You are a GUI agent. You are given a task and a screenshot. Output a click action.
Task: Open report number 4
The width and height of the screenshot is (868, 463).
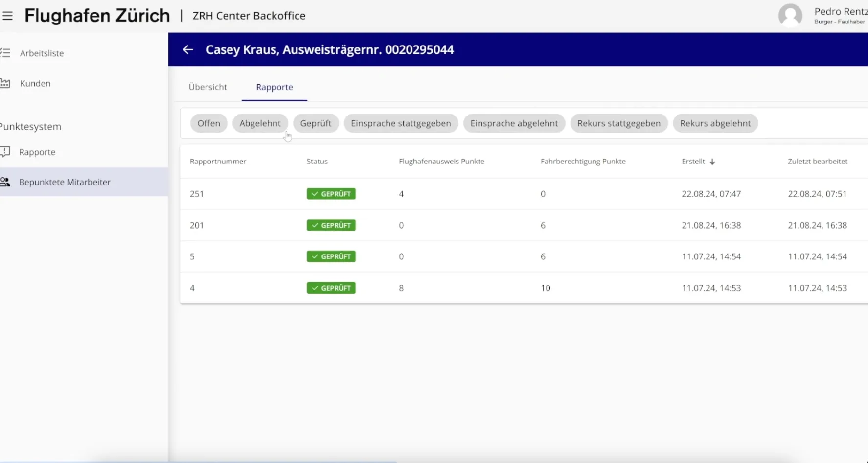click(x=192, y=288)
